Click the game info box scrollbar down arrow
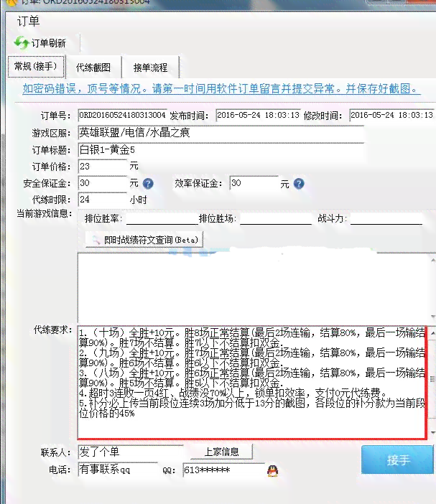 [x=432, y=317]
